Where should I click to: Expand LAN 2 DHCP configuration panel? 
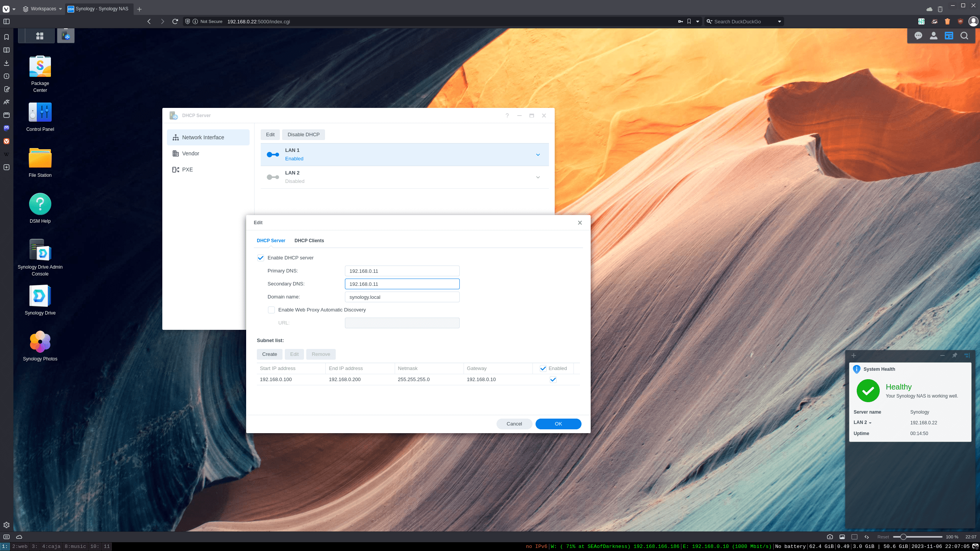[538, 177]
